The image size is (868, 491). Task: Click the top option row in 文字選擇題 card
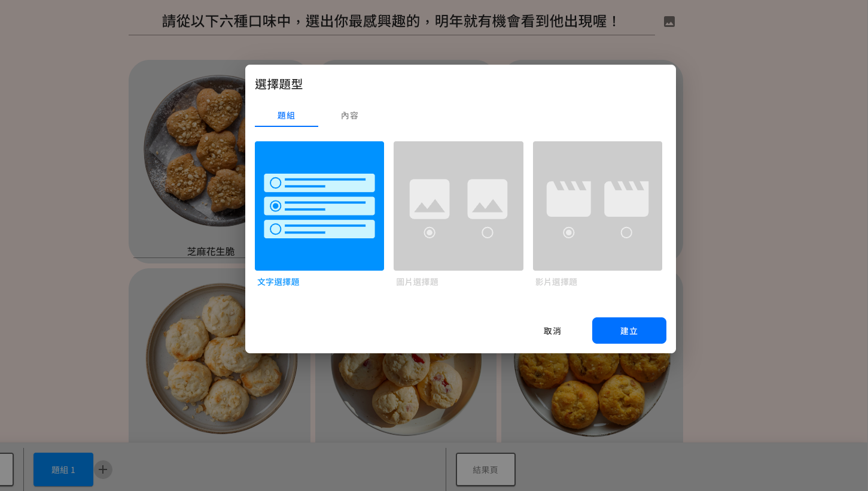coord(319,183)
